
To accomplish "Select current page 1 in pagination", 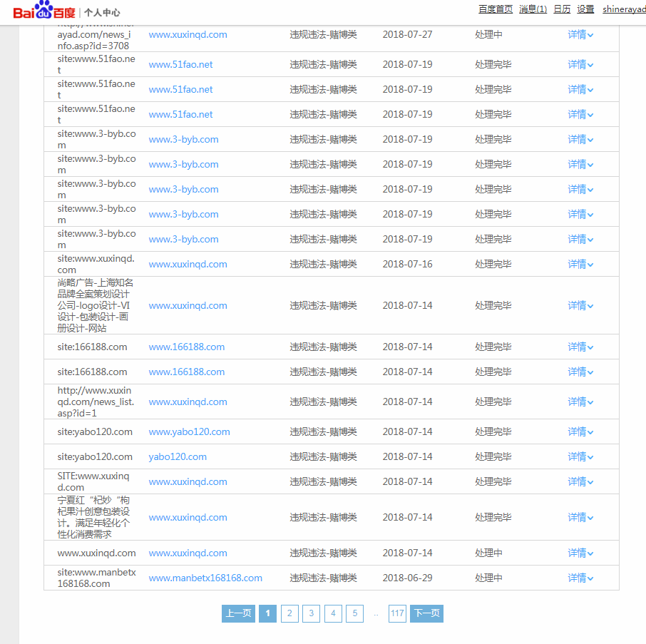I will [267, 613].
